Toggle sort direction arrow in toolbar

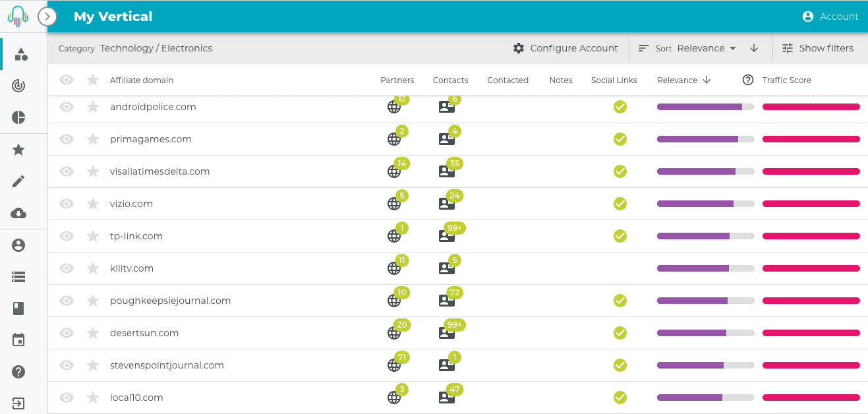[x=754, y=48]
